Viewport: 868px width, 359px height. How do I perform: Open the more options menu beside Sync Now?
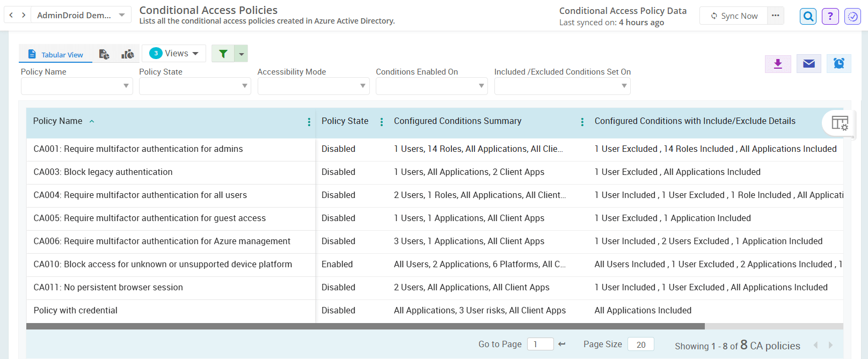(x=775, y=16)
